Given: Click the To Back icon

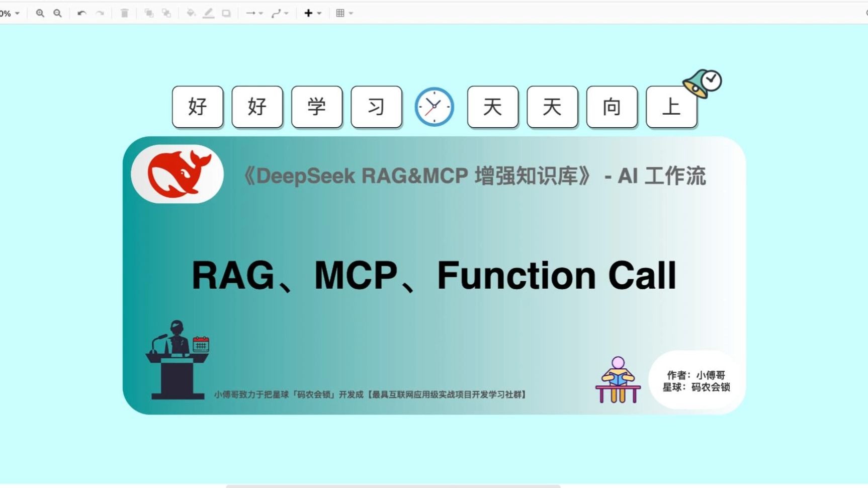Looking at the screenshot, I should [x=167, y=14].
